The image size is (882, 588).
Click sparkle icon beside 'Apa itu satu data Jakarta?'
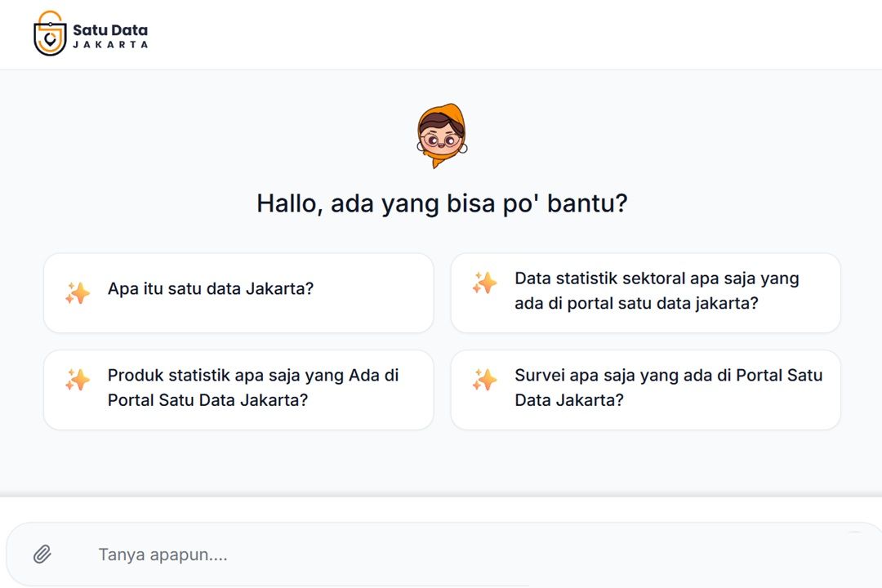tap(78, 293)
